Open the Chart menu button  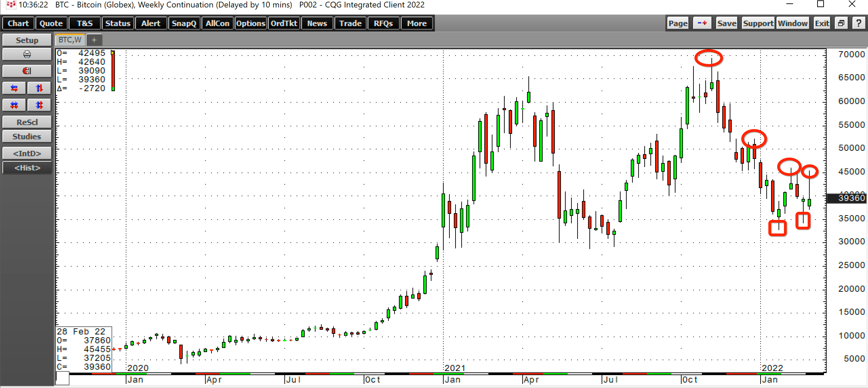point(18,23)
